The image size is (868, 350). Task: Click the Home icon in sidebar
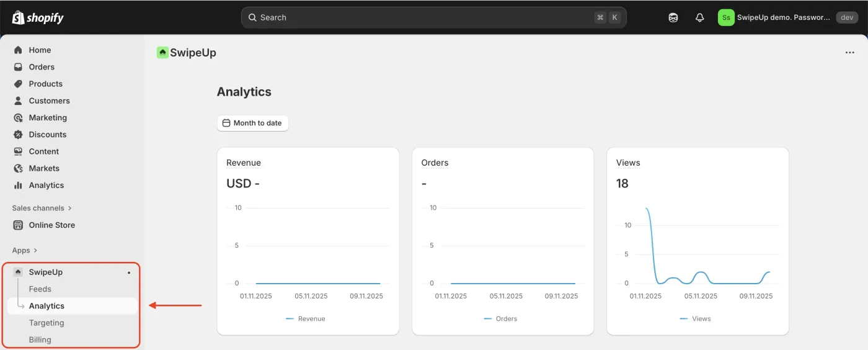pyautogui.click(x=18, y=50)
